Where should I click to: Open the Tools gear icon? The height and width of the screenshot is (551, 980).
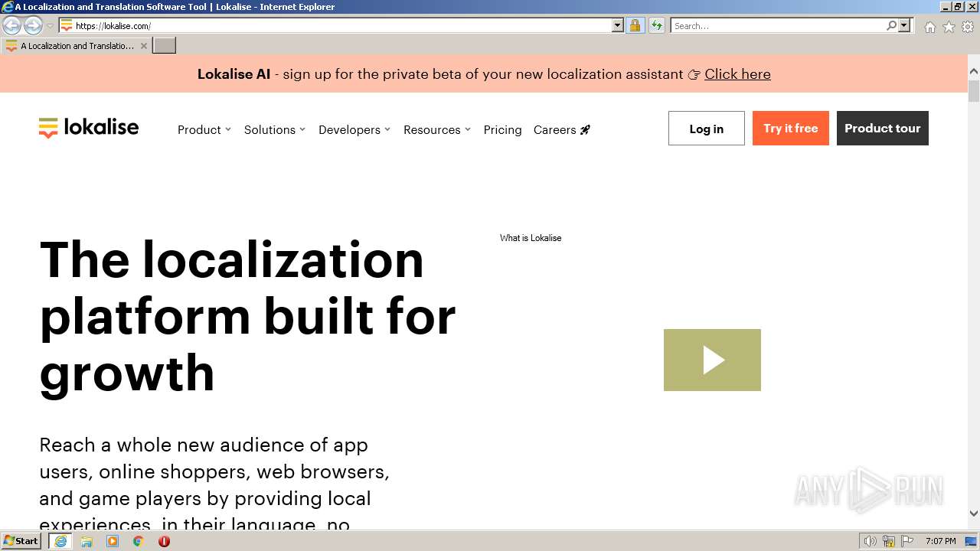tap(968, 27)
